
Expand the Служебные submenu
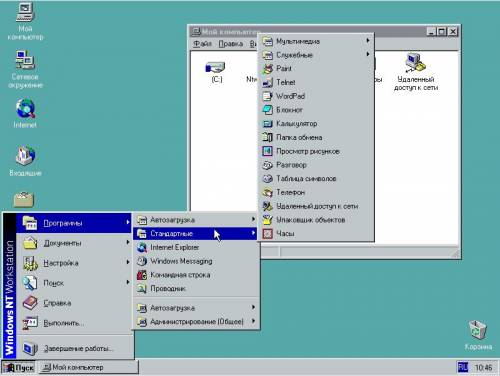(x=316, y=55)
